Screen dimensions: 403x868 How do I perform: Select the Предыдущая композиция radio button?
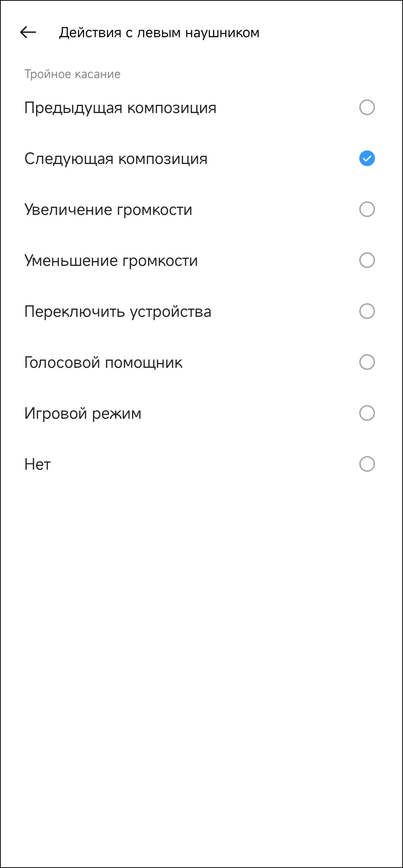pyautogui.click(x=367, y=107)
